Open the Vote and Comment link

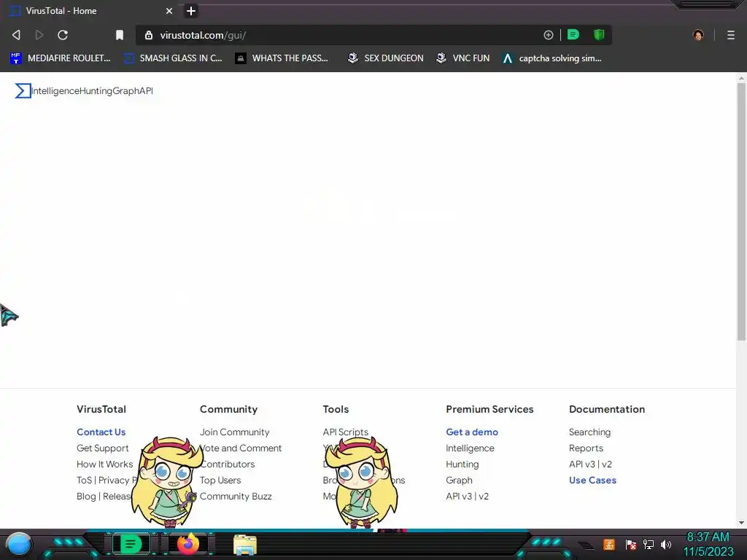241,448
